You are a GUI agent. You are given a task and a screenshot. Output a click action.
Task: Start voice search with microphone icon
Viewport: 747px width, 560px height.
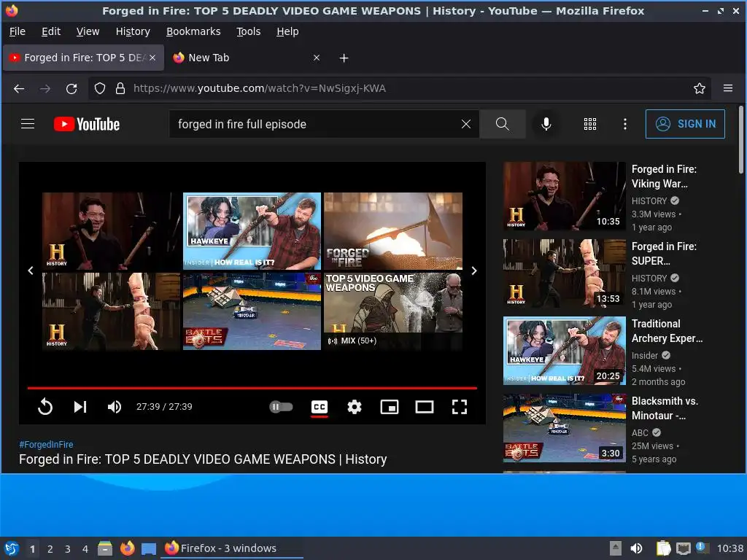click(x=546, y=124)
